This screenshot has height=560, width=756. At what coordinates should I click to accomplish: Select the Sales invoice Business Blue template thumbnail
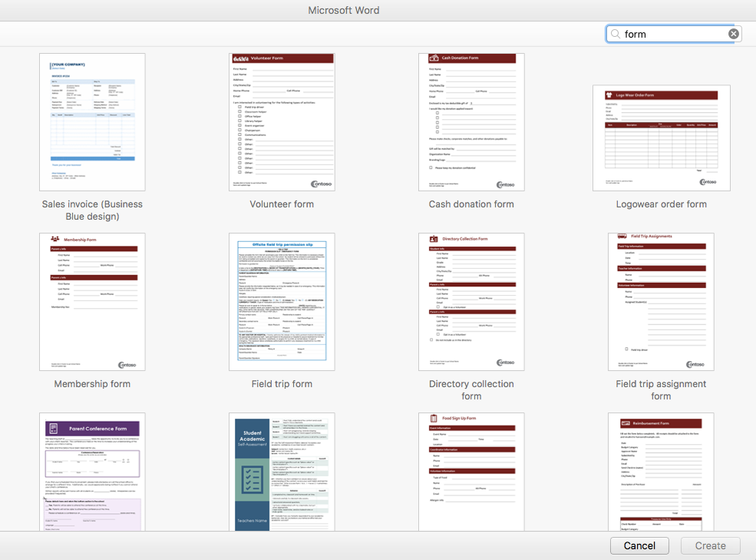click(x=92, y=122)
